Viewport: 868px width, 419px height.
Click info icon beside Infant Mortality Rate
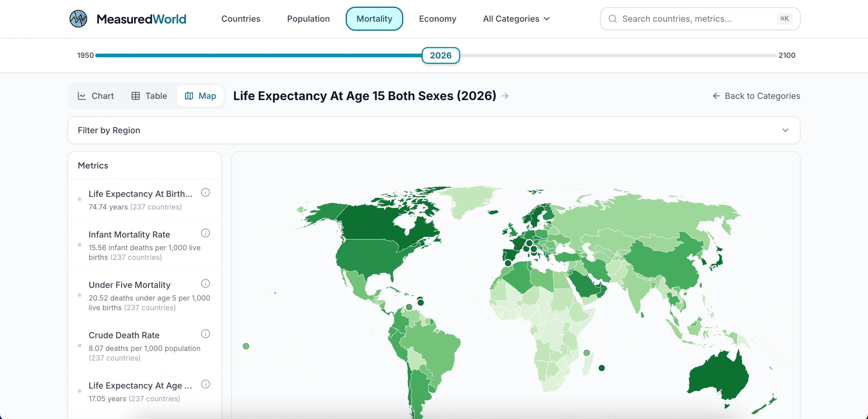click(x=205, y=233)
